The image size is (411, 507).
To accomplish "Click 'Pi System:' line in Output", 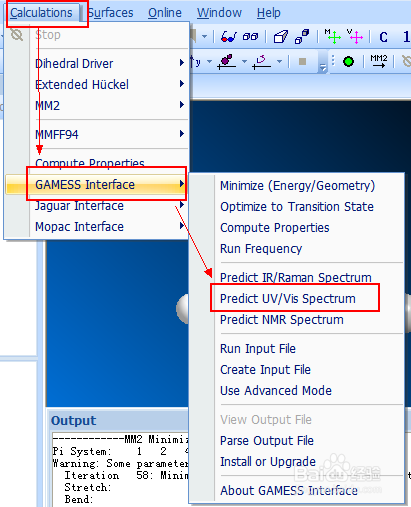I will (x=82, y=451).
